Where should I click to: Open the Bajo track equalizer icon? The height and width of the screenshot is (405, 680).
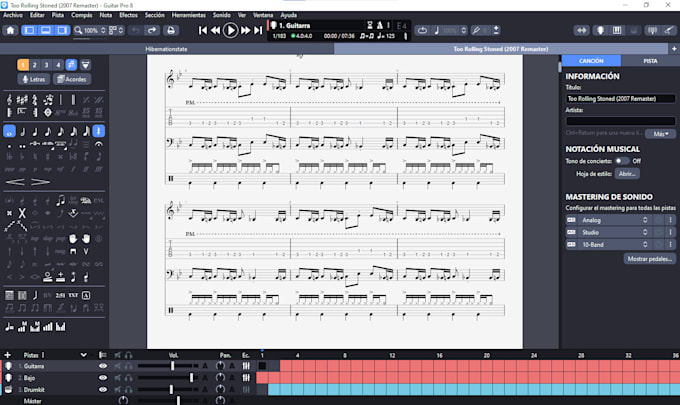(x=246, y=378)
